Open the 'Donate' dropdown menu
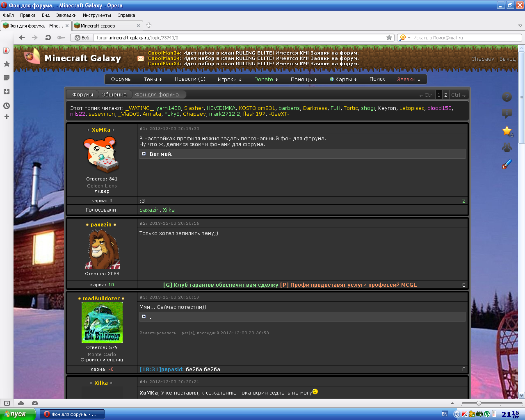The image size is (525, 420). pos(266,79)
